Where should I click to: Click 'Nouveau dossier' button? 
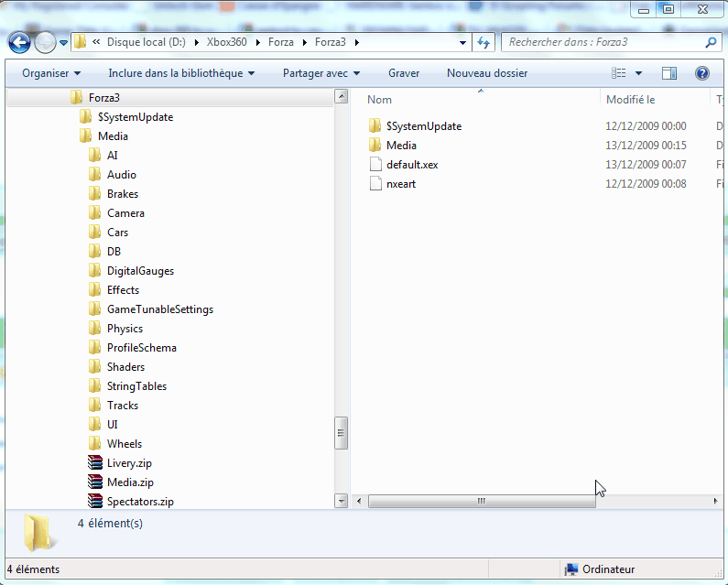pos(487,73)
